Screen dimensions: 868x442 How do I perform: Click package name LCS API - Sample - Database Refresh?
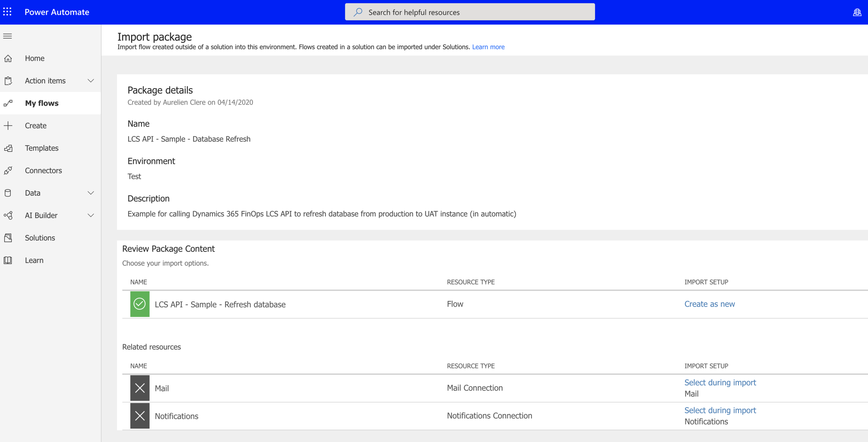tap(189, 139)
